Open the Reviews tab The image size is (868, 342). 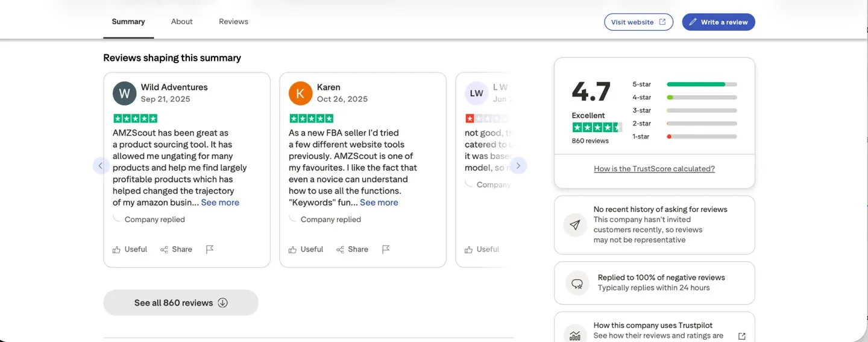click(233, 22)
